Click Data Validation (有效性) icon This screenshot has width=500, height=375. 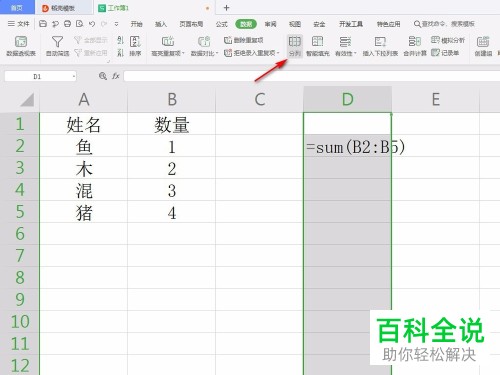click(x=345, y=42)
